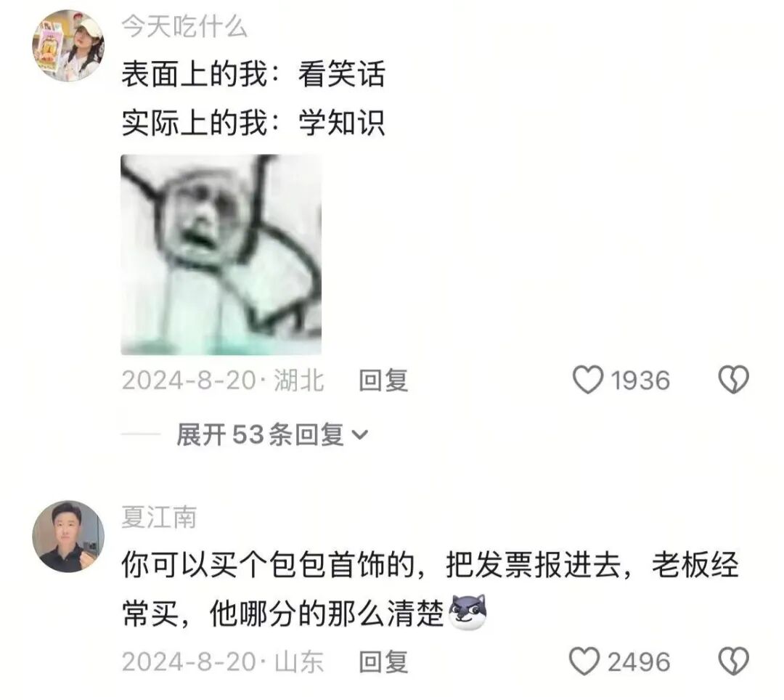Select comment text 实际上的我：学知识
Screen dimensions: 784x700
tap(253, 123)
